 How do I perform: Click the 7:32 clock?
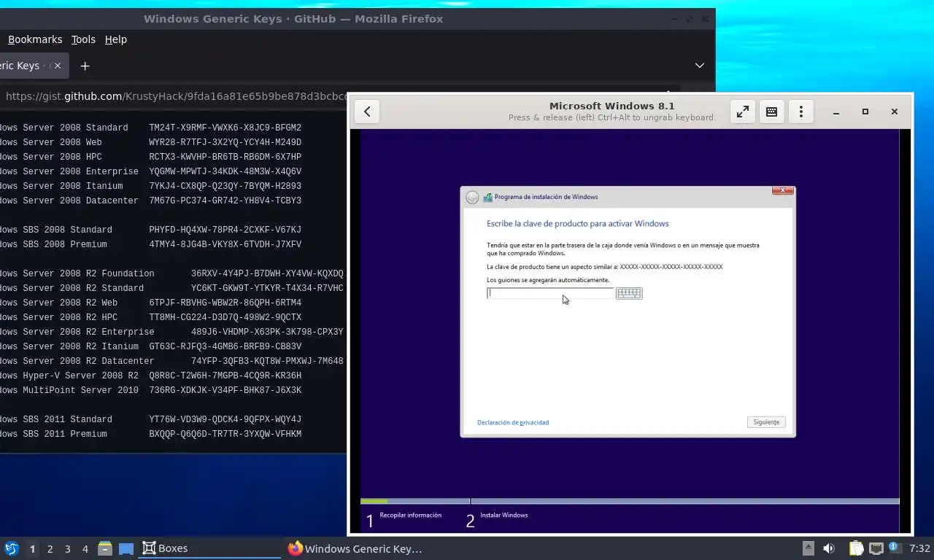919,548
